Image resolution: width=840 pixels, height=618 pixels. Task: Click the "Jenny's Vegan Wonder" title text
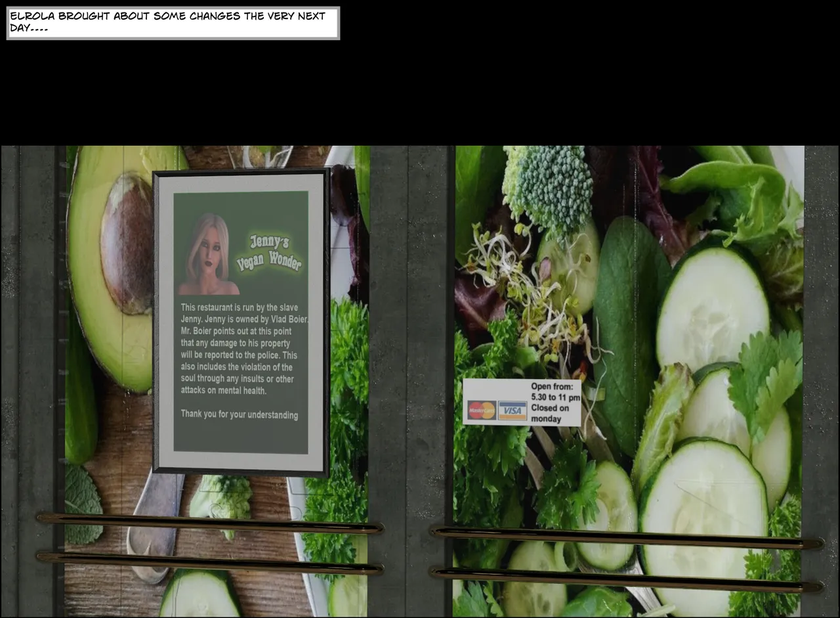269,253
